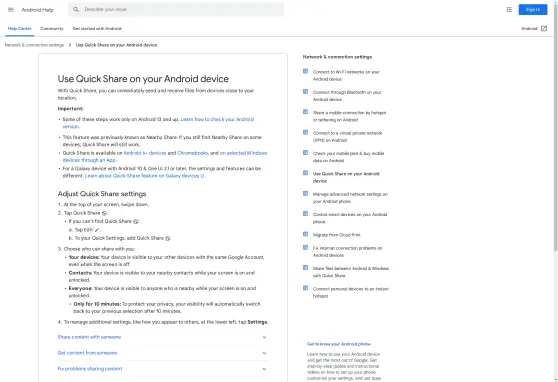Click the Android external link icon
This screenshot has height=382, width=558.
[544, 28]
